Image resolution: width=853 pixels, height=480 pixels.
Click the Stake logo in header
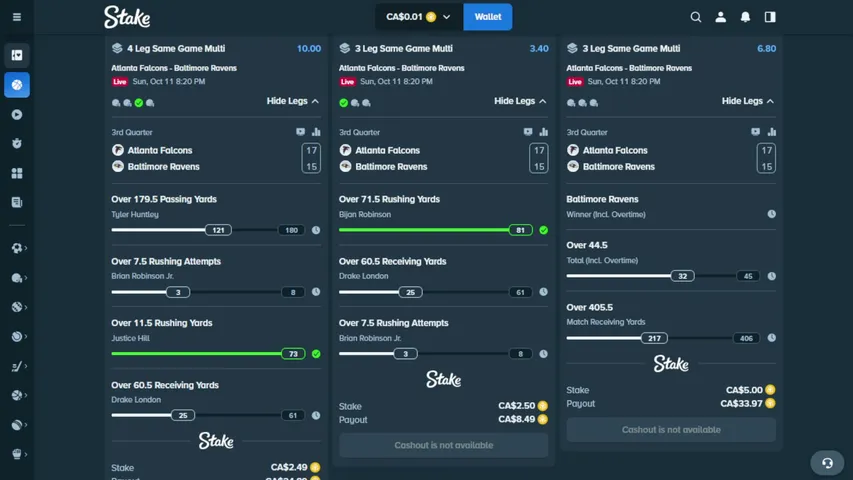(127, 17)
